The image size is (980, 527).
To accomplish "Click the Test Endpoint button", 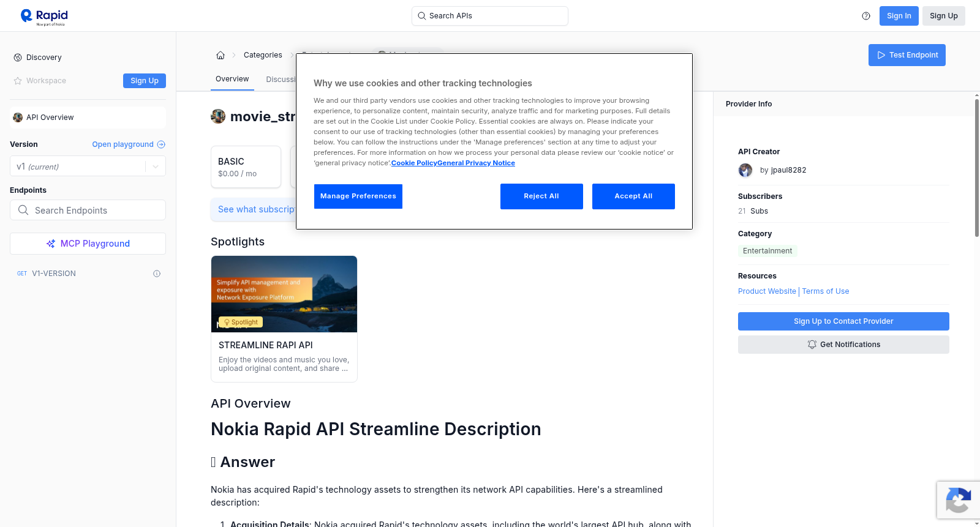I will pos(907,55).
